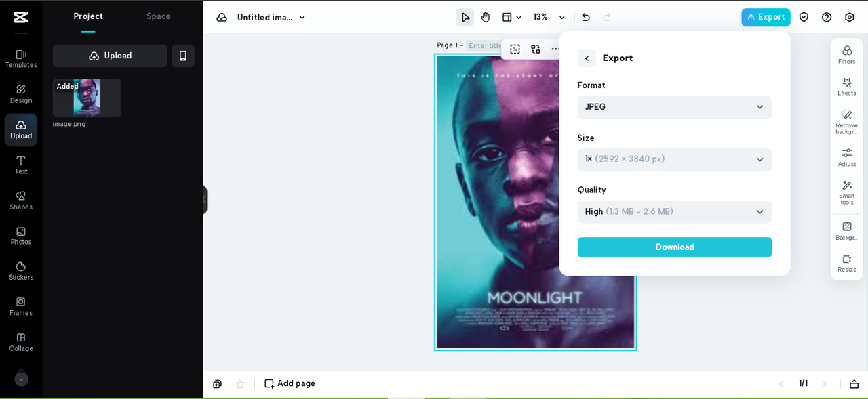Image resolution: width=868 pixels, height=399 pixels.
Task: Expand more sidebar items with down arrow
Action: point(21,379)
